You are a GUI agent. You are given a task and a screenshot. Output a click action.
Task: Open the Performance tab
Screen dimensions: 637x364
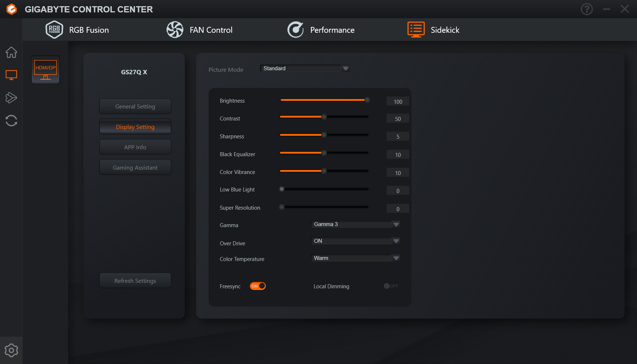[x=321, y=30]
